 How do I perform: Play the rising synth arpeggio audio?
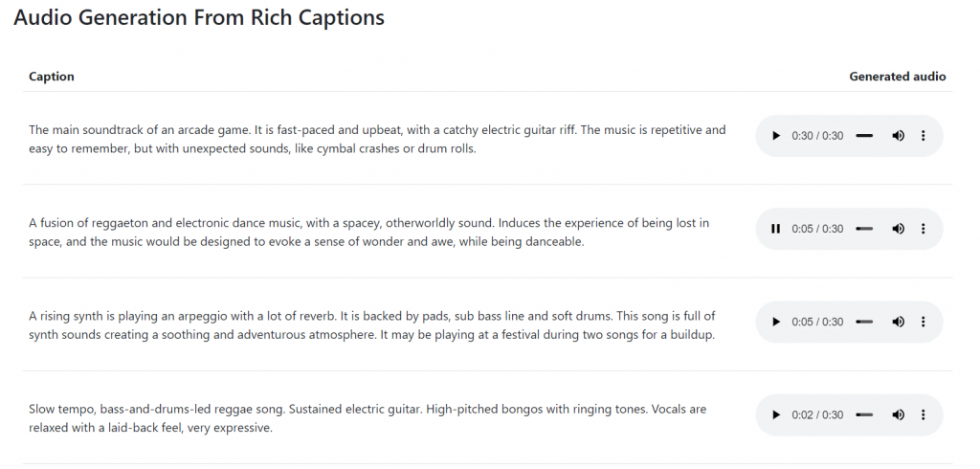[x=775, y=322]
